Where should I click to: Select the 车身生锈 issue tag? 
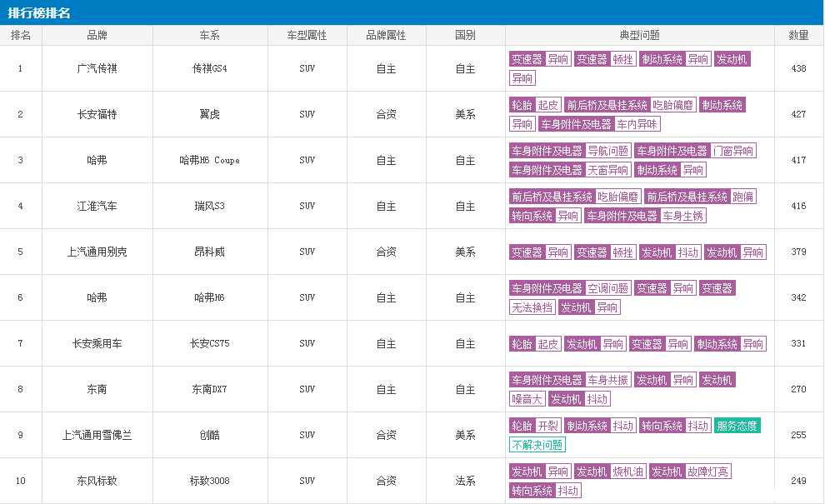point(683,216)
